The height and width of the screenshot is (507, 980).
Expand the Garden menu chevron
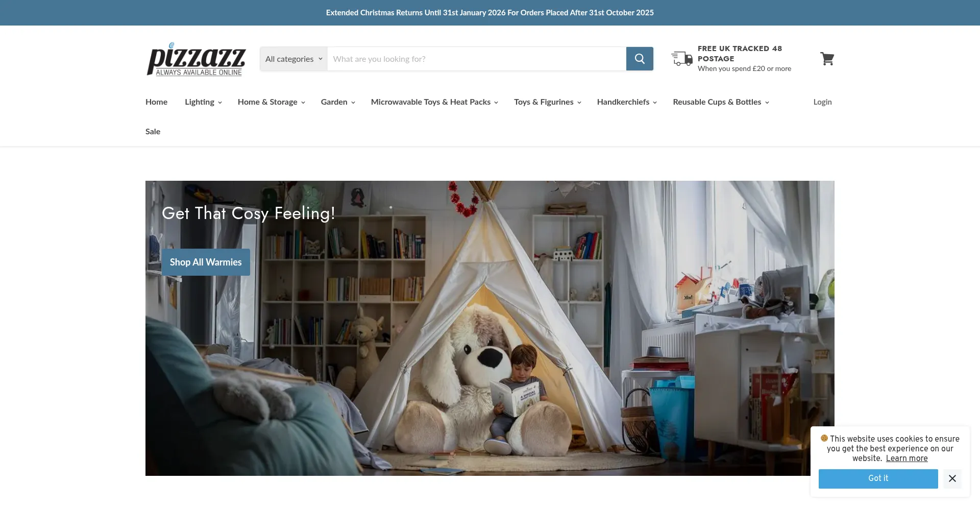(x=353, y=103)
